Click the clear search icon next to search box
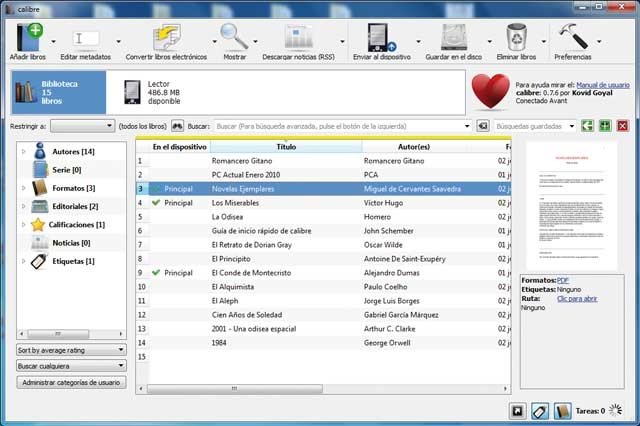 point(483,126)
